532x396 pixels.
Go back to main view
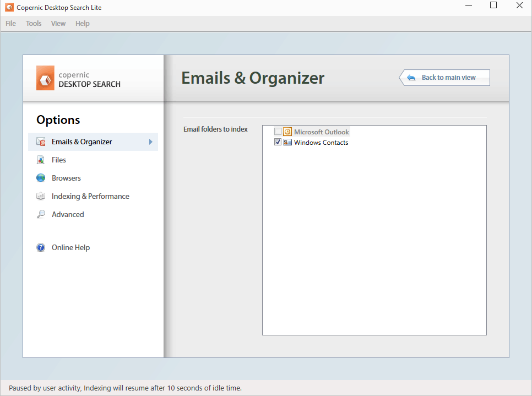(445, 78)
